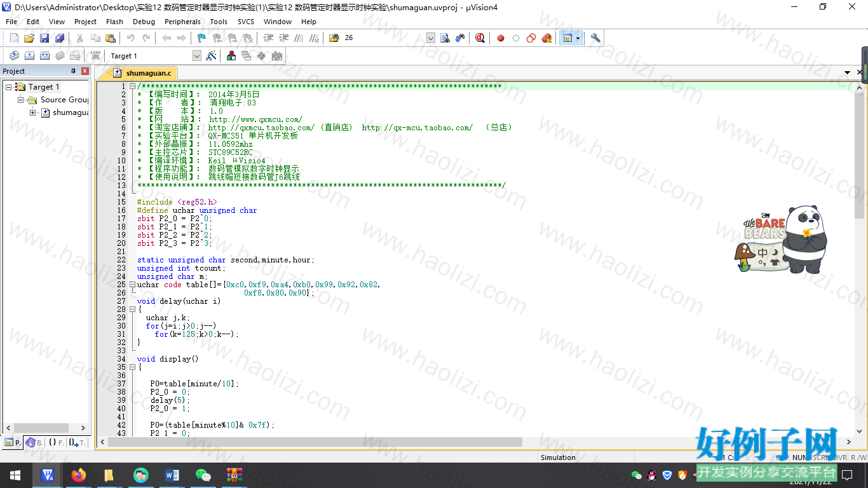Navigate backwards arrow icon
This screenshot has width=868, height=488.
coord(166,38)
